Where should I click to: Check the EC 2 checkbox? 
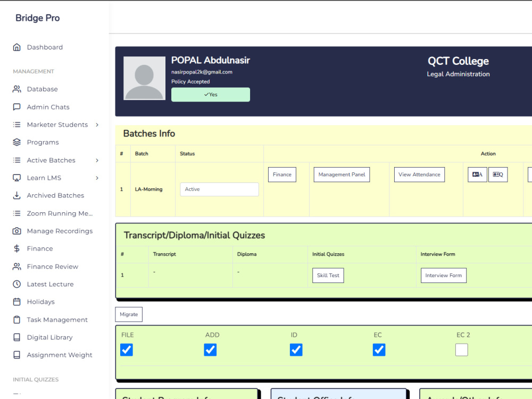pos(462,350)
